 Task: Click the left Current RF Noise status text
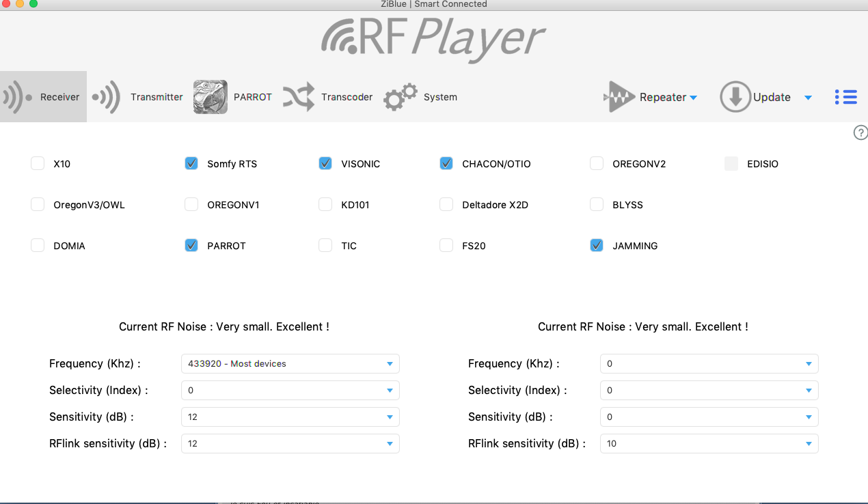click(x=224, y=326)
